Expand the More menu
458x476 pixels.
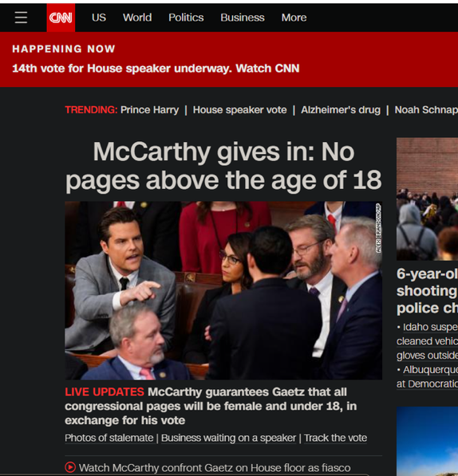pos(294,18)
